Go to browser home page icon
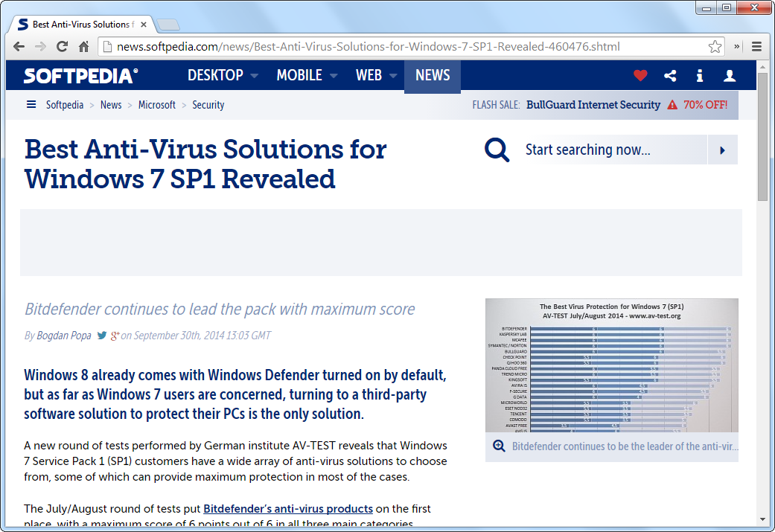775x532 pixels. [84, 47]
